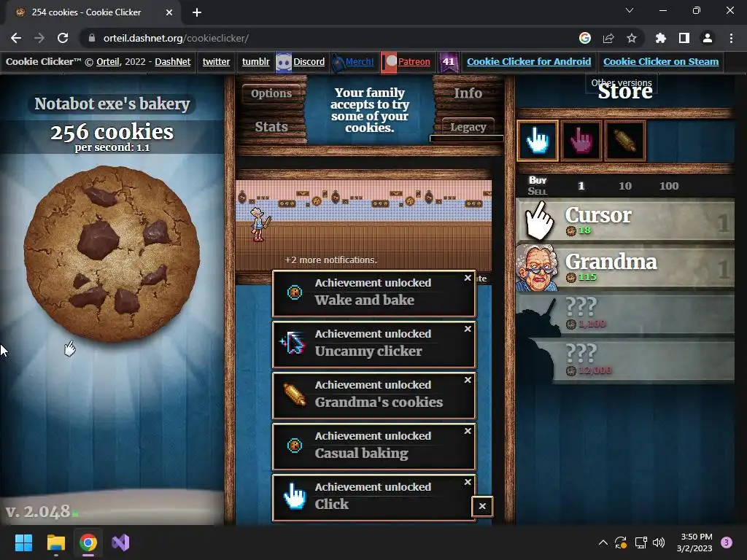Purchase a Grandma building
Screen dimensions: 747x560
[625, 267]
